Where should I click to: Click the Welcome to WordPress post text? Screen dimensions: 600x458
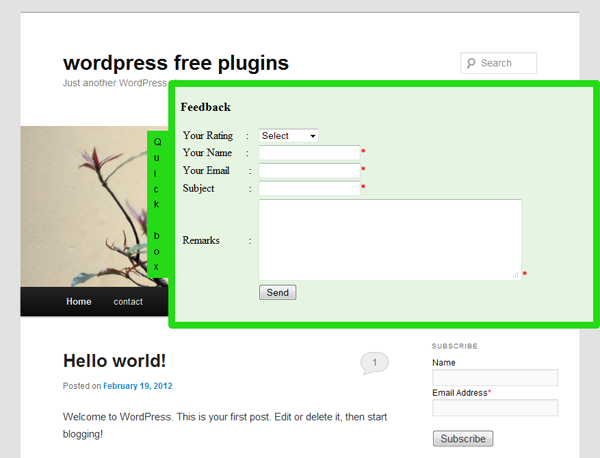225,425
